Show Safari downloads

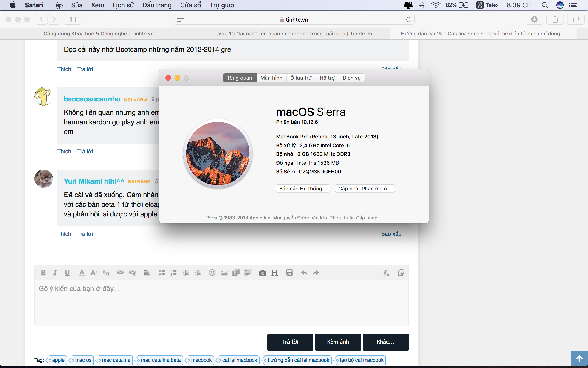534,19
